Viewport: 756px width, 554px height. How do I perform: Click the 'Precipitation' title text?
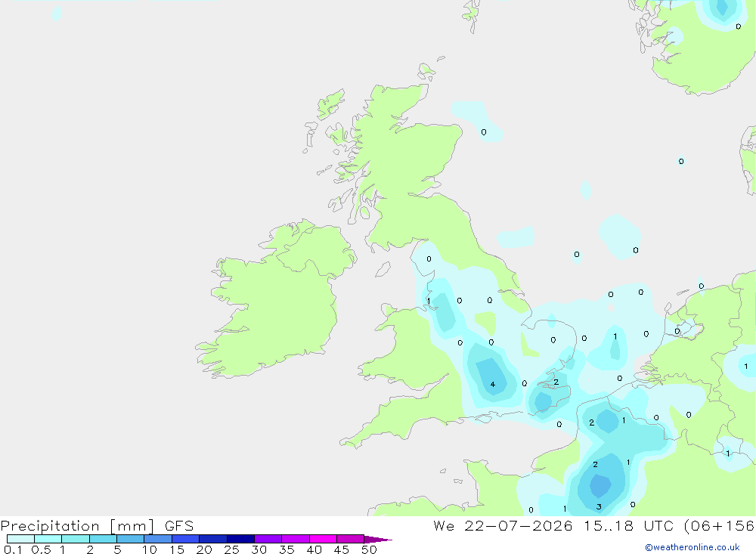click(50, 526)
